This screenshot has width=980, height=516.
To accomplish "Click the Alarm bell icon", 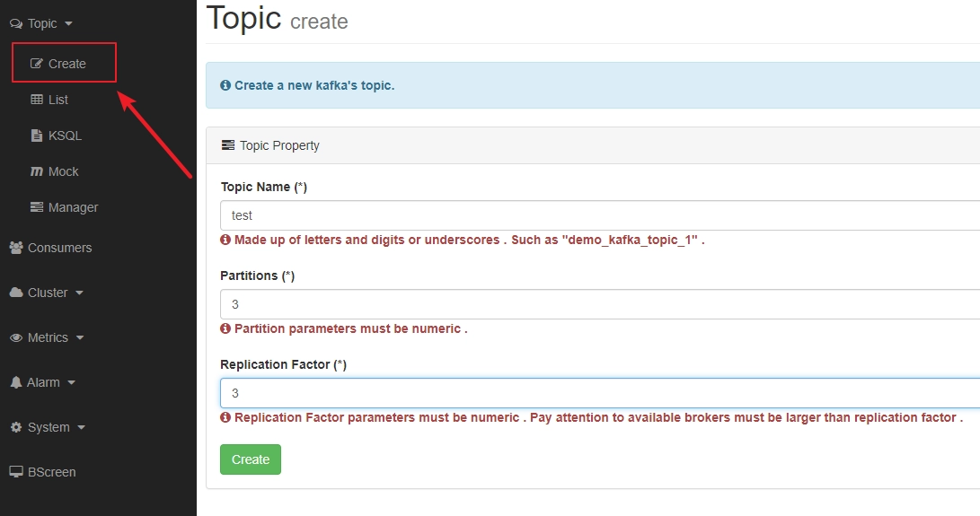I will tap(16, 382).
